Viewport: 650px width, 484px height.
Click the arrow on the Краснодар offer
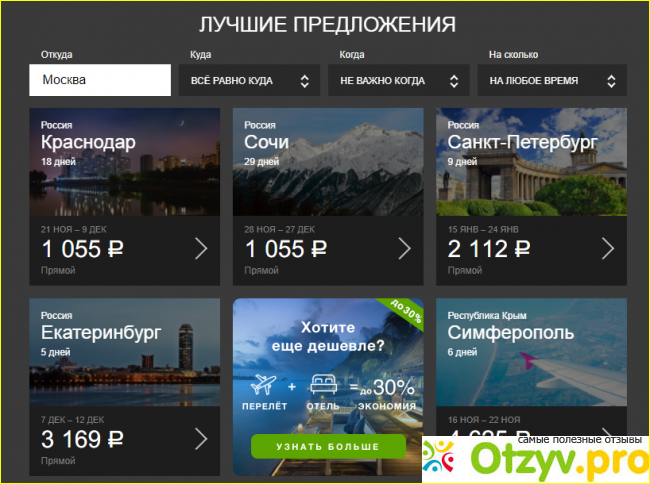[x=201, y=249]
